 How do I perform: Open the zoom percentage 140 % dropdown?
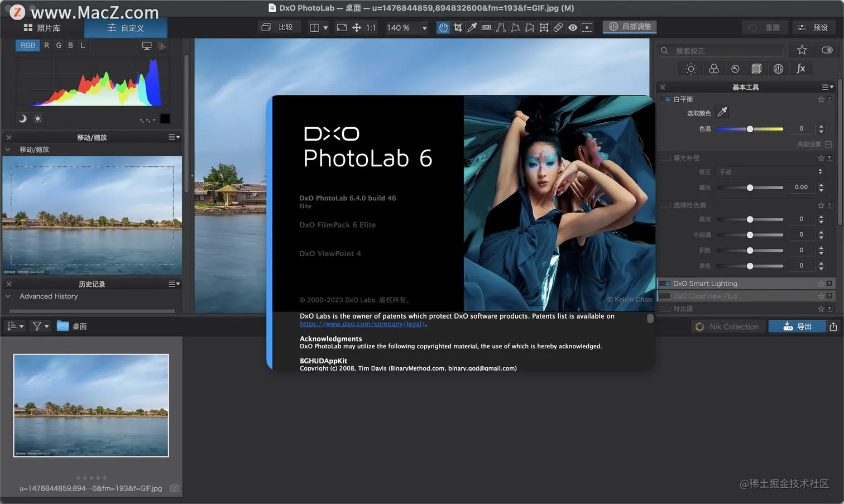tap(424, 28)
